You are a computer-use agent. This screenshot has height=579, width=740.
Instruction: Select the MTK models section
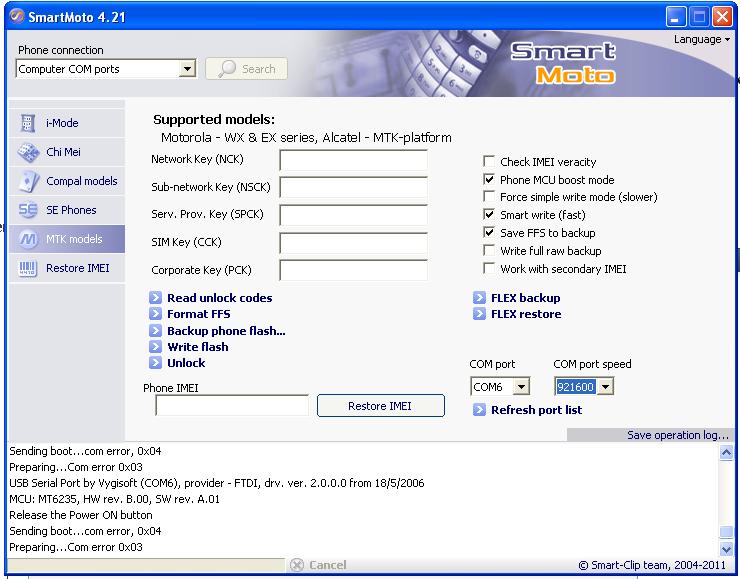(67, 239)
